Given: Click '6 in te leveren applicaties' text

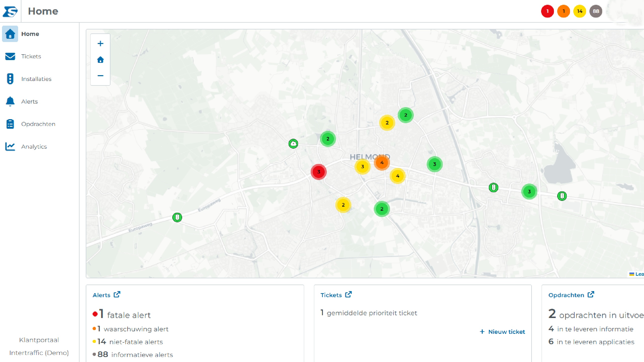Looking at the screenshot, I should (591, 342).
